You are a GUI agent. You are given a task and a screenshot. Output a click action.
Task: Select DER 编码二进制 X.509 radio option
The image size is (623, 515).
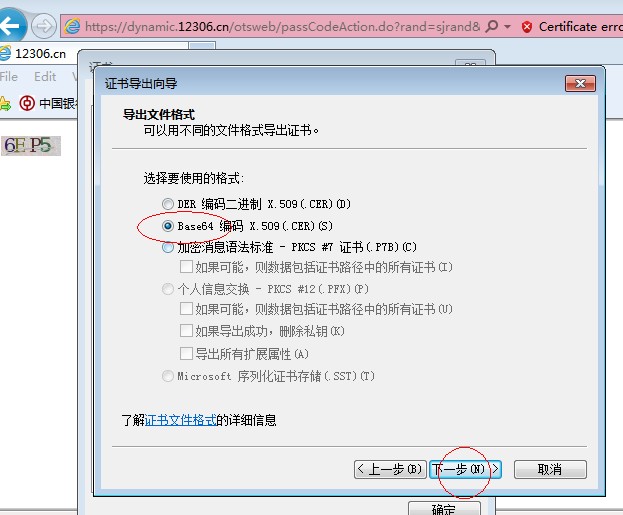pyautogui.click(x=168, y=204)
